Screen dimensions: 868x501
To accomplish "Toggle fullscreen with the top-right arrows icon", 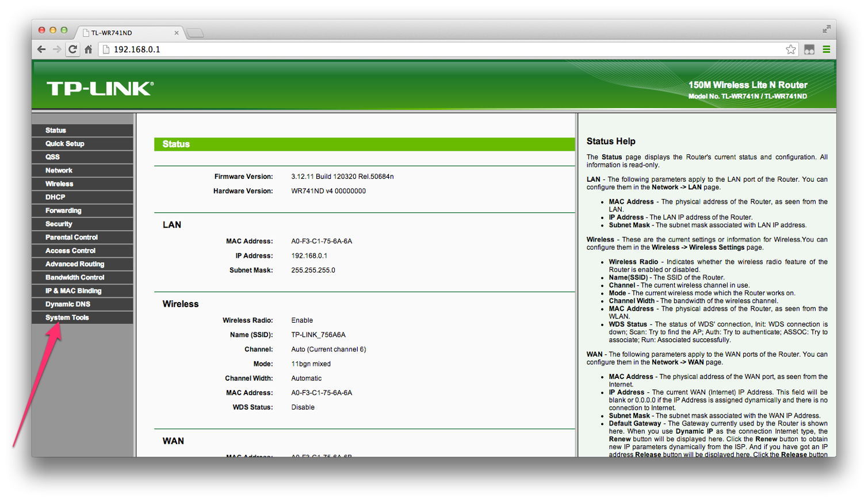I will click(827, 29).
